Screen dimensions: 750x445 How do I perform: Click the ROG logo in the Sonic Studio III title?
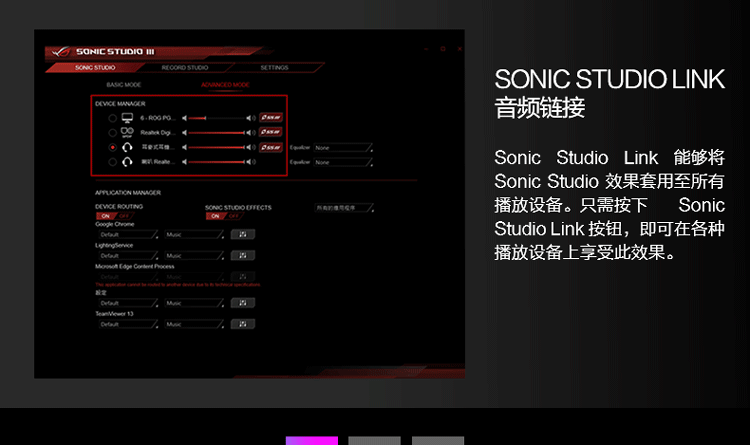click(61, 52)
